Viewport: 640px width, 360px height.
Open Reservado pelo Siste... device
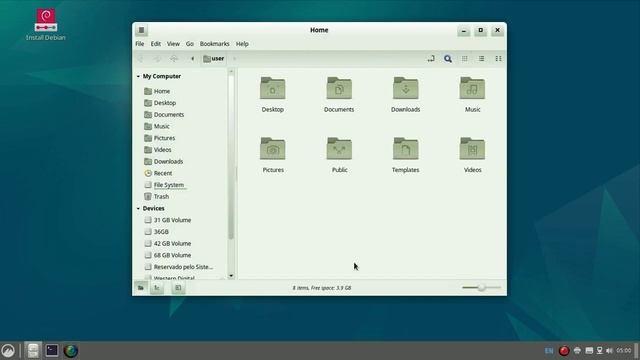point(180,267)
